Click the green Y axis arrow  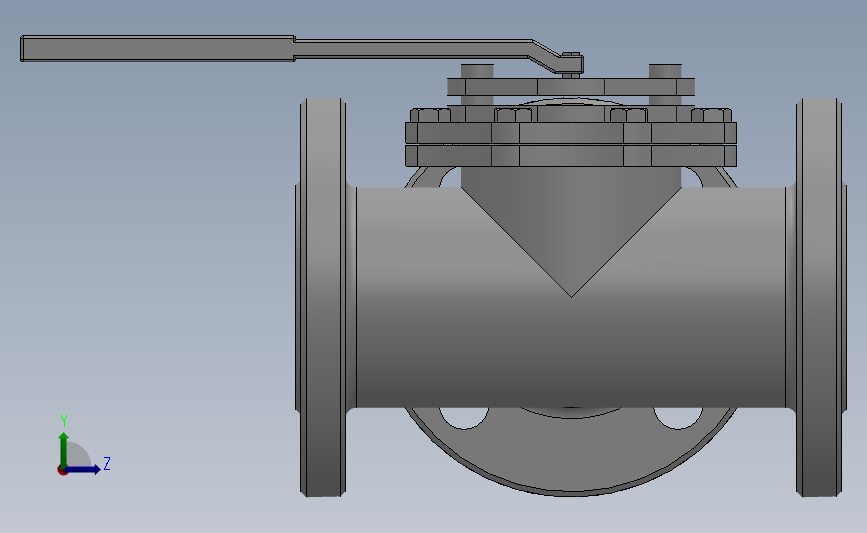point(64,450)
